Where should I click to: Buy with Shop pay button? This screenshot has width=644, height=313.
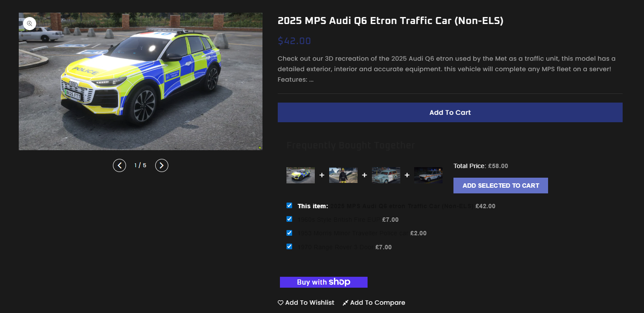click(324, 282)
